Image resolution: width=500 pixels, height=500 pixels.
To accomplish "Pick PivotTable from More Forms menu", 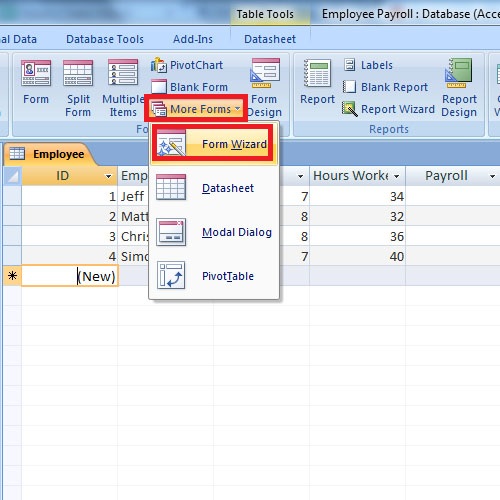I will coord(214,276).
